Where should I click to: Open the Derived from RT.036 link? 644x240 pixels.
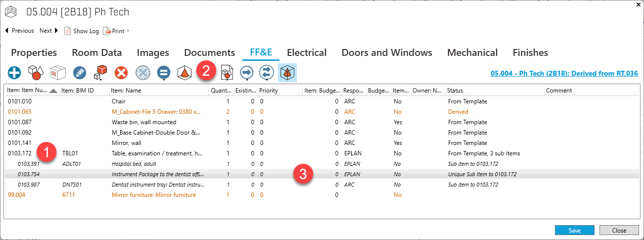564,73
